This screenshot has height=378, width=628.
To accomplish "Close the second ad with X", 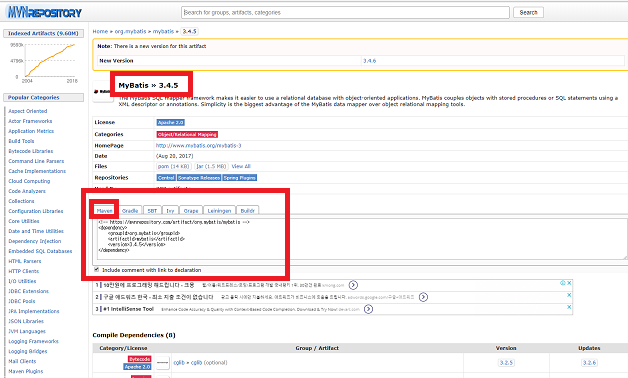I will pos(569,295).
